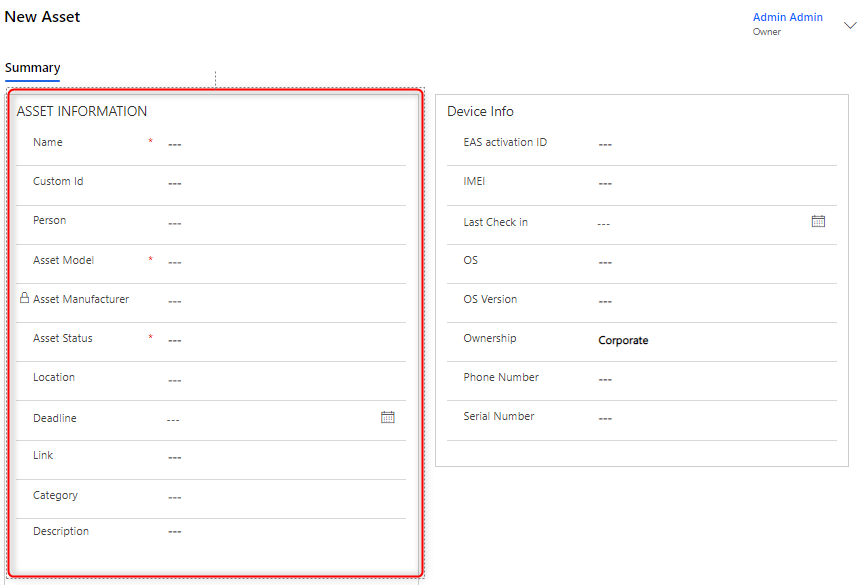861x585 pixels.
Task: Click the Description text field
Action: (280, 531)
